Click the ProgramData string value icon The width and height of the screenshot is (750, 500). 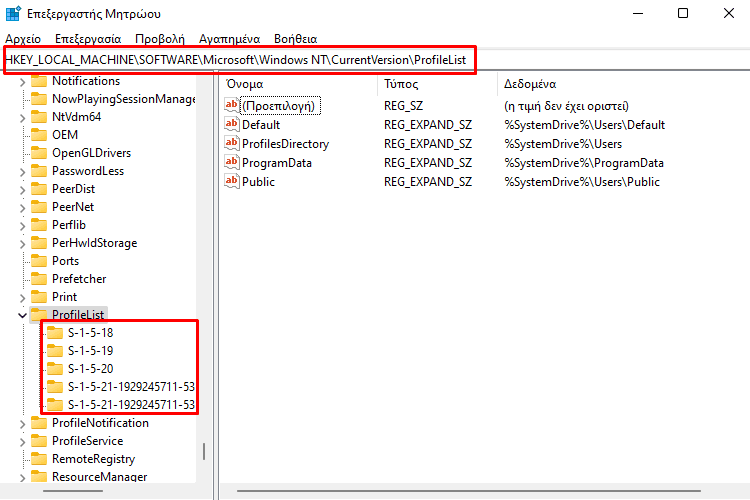[232, 162]
